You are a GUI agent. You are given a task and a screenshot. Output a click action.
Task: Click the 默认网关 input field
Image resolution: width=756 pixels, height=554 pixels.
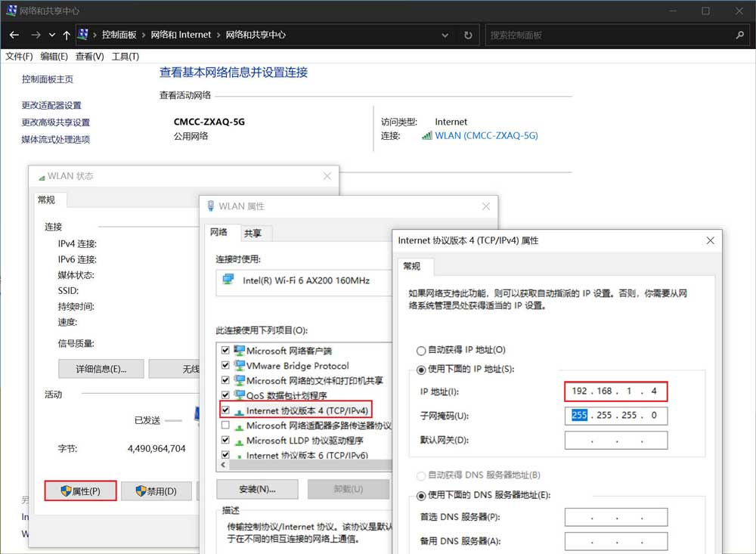pyautogui.click(x=616, y=440)
